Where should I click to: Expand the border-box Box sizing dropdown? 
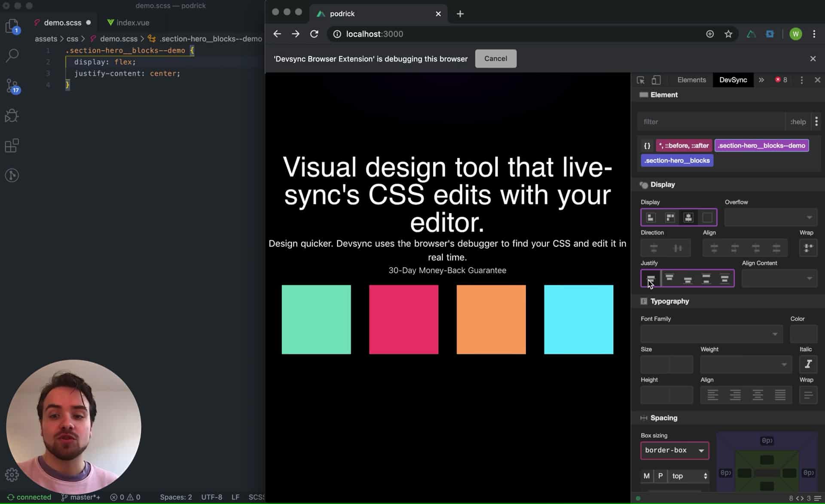click(x=674, y=450)
